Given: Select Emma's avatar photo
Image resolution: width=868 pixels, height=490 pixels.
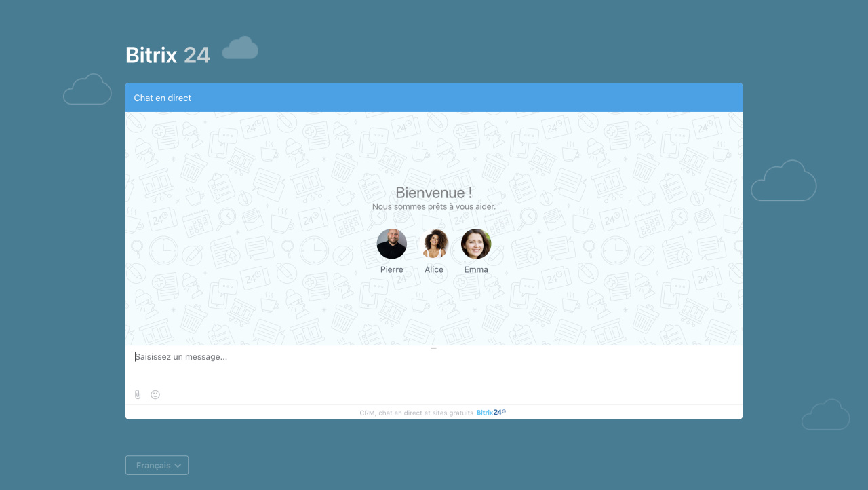Looking at the screenshot, I should 476,244.
